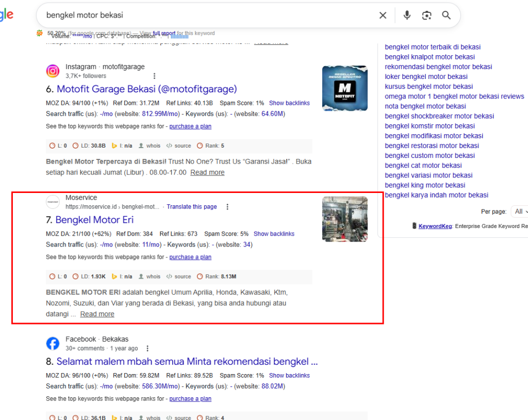The width and height of the screenshot is (528, 420).
Task: Expand the Per page dropdown
Action: point(518,212)
